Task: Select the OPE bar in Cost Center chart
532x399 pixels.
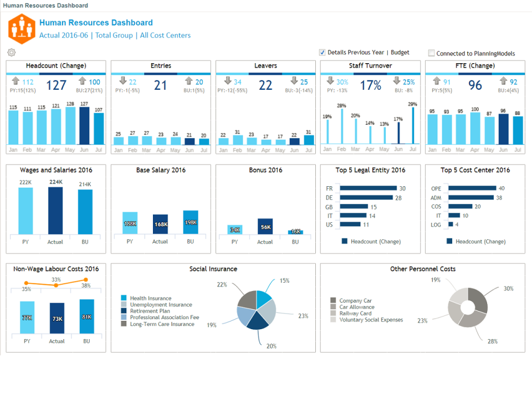Action: click(472, 188)
